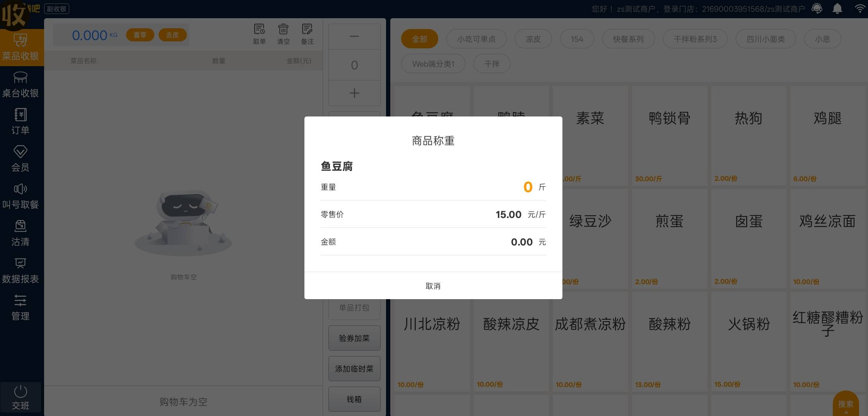
Task: Open the 钱箱 cash drawer button
Action: [354, 399]
